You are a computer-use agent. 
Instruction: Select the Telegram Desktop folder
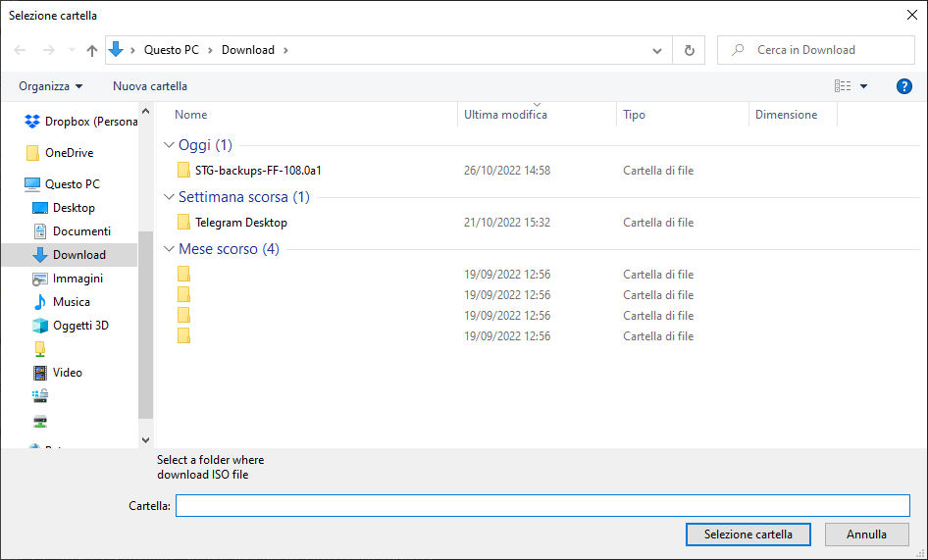(x=241, y=223)
